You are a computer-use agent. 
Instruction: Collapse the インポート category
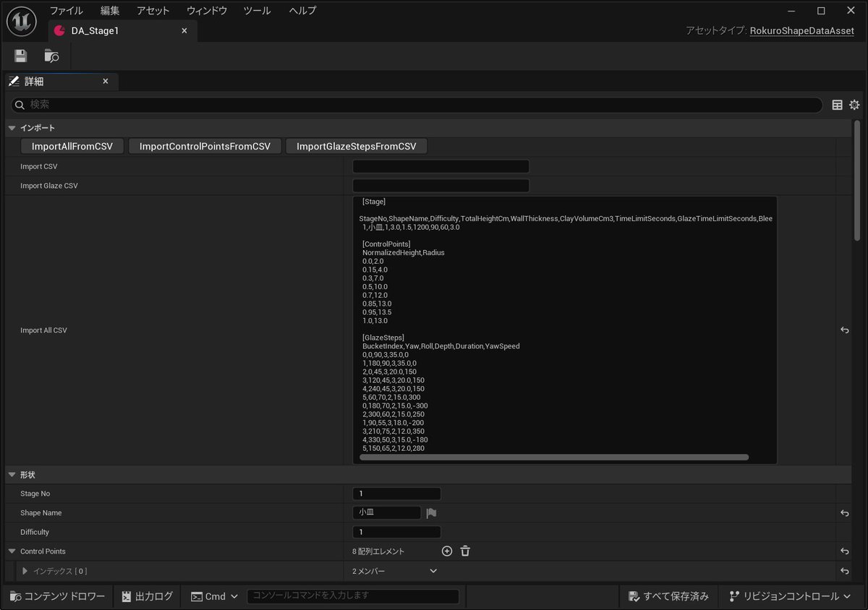click(12, 128)
